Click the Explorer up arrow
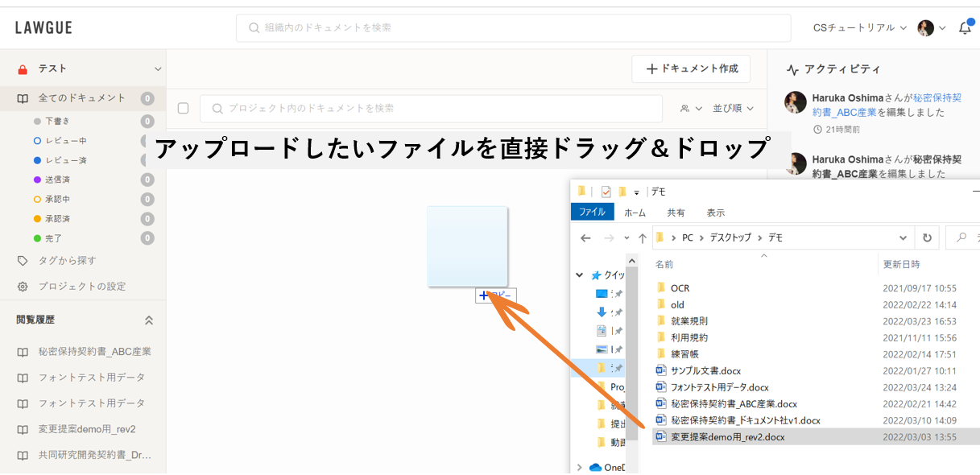The image size is (980, 475). tap(643, 238)
